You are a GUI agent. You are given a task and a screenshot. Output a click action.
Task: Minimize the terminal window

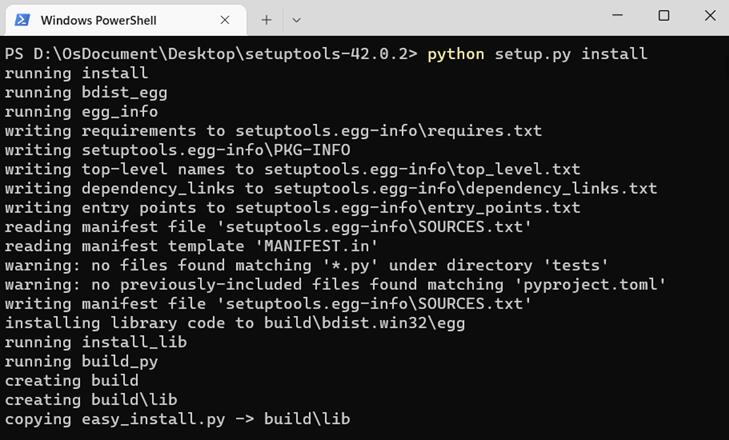(616, 16)
